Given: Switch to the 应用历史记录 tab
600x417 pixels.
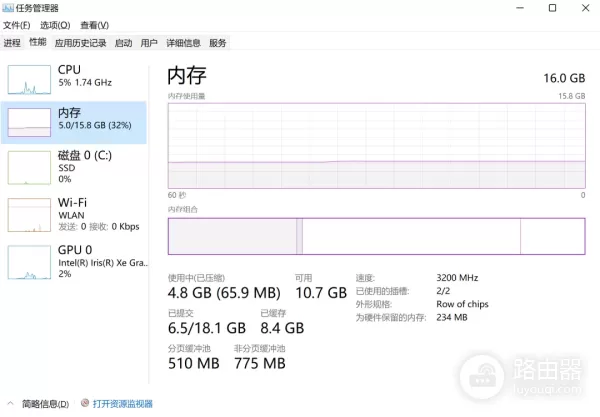Looking at the screenshot, I should (x=80, y=43).
